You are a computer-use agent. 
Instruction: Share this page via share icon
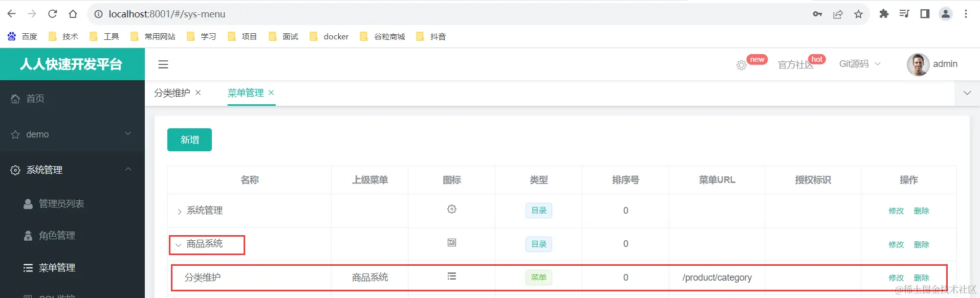[838, 14]
